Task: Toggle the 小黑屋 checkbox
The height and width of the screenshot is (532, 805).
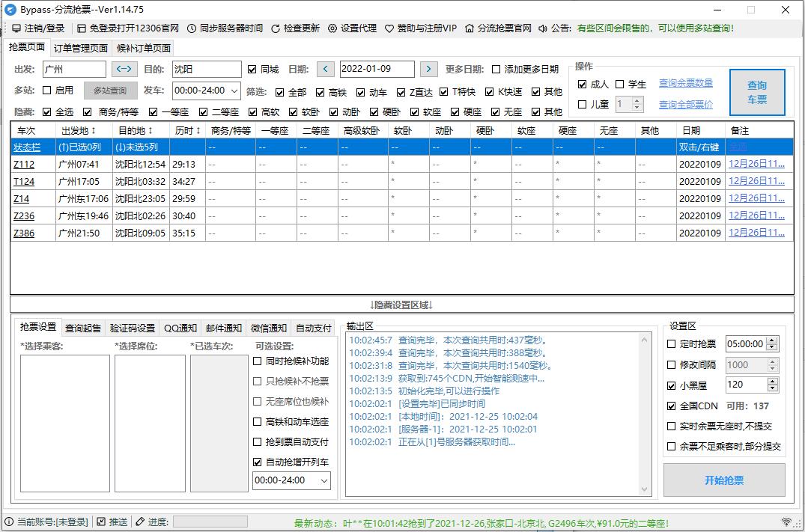Action: pyautogui.click(x=671, y=385)
